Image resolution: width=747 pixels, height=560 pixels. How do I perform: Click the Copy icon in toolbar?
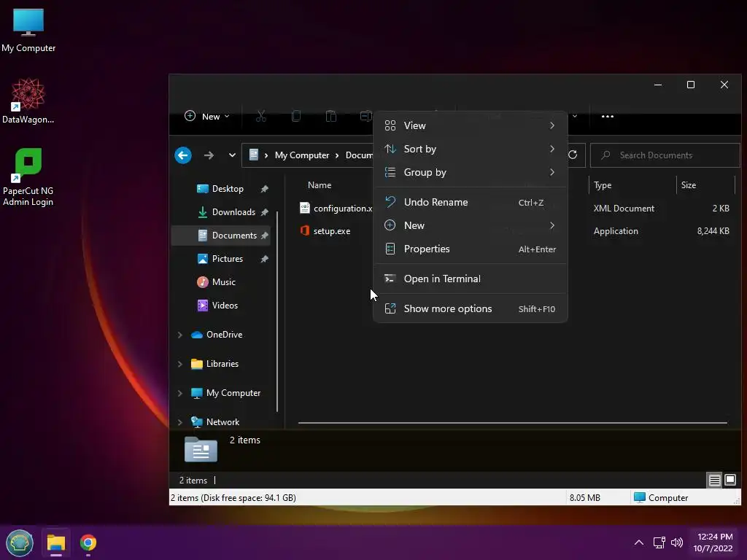tap(296, 116)
